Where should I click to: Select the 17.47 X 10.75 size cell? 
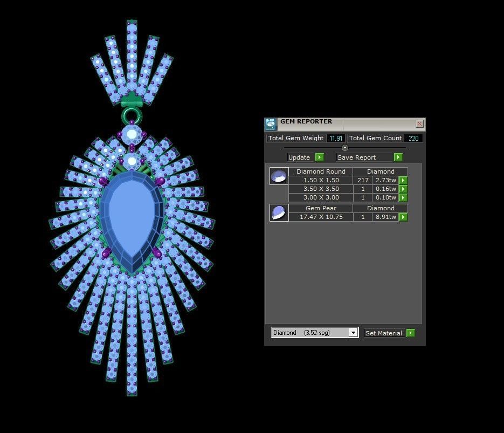(321, 217)
